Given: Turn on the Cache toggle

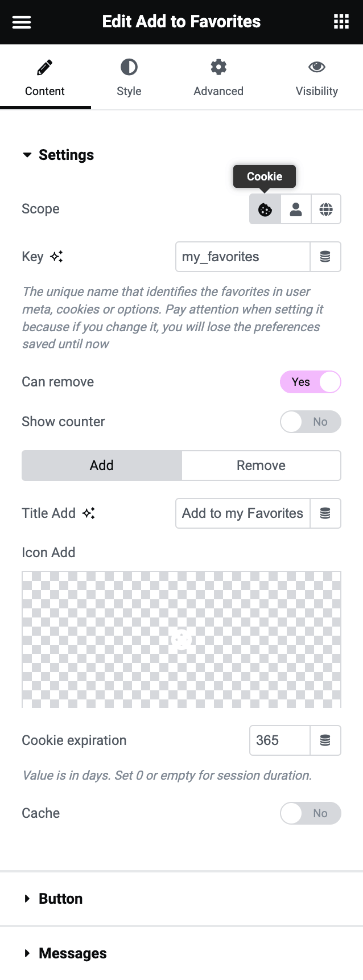Looking at the screenshot, I should click(x=311, y=813).
